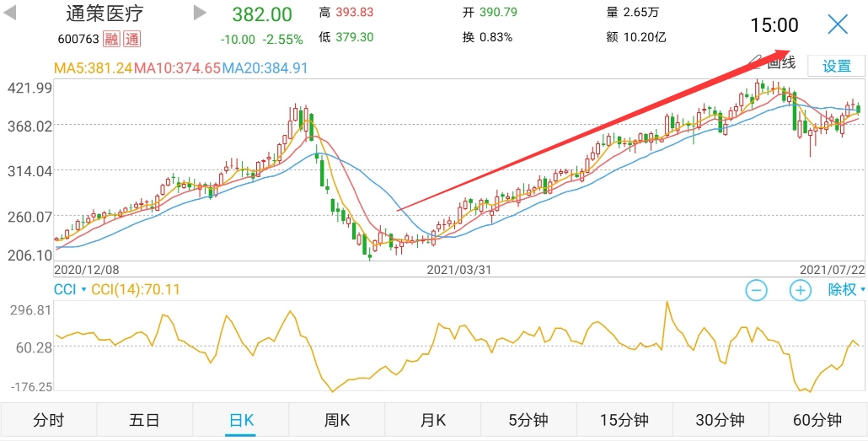Viewport: 868px width, 441px height.
Task: Tap the 通 connect badge
Action: coord(131,39)
